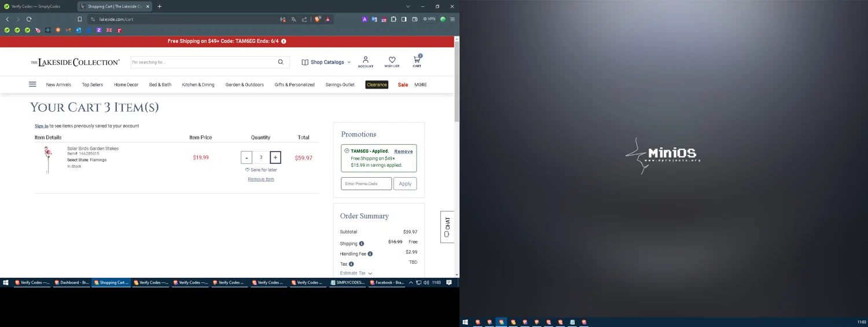The width and height of the screenshot is (868, 327).
Task: Click the Apply promo button
Action: point(405,183)
